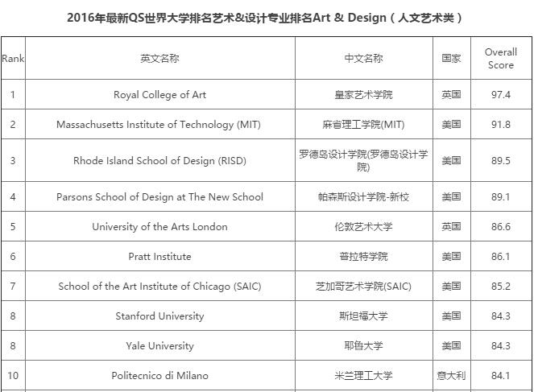
Task: Click the score '89.5'
Action: coord(501,161)
